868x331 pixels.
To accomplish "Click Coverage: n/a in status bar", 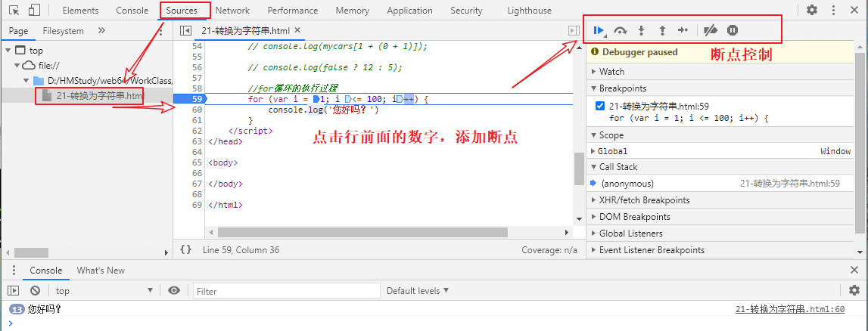I will pyautogui.click(x=549, y=250).
